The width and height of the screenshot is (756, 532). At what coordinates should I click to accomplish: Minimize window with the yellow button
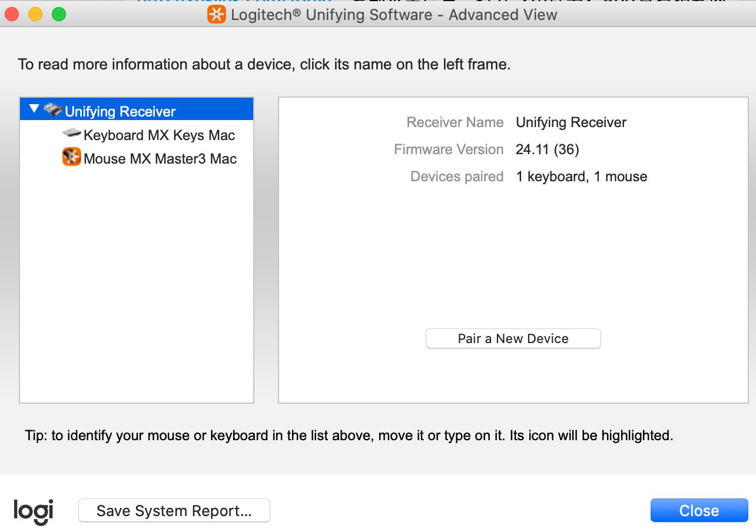35,15
